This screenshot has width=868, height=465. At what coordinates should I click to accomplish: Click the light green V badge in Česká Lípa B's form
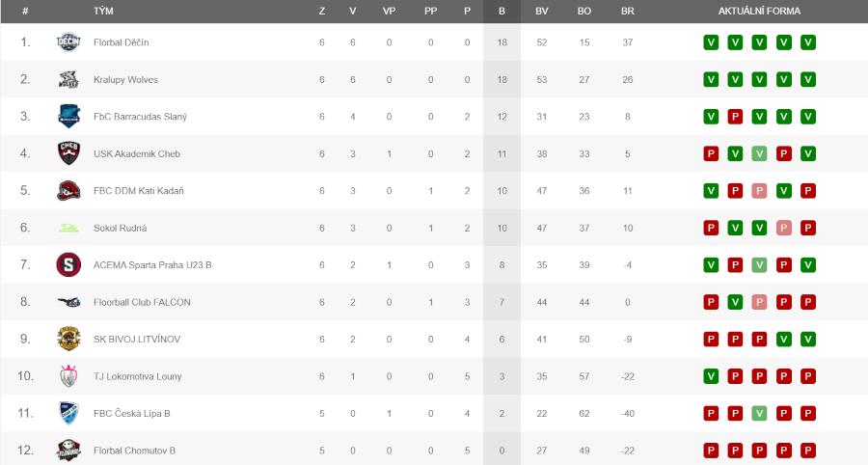point(760,413)
